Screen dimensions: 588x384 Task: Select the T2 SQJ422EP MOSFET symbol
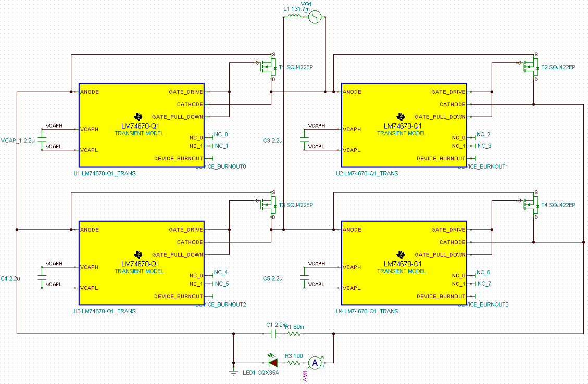click(x=531, y=67)
